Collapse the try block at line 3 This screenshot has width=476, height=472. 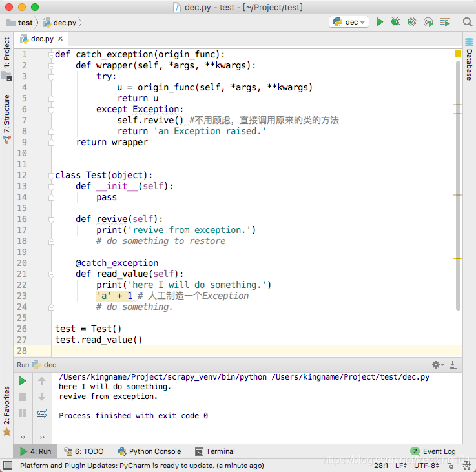click(51, 76)
